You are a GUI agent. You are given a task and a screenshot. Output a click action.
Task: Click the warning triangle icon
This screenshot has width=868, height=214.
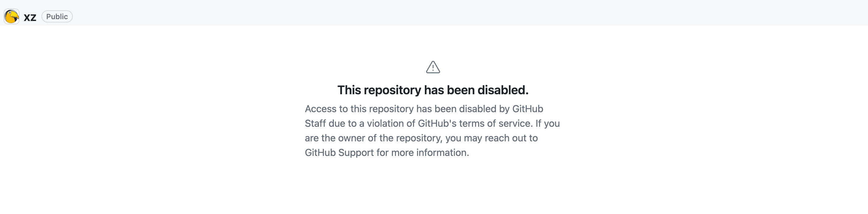click(433, 67)
